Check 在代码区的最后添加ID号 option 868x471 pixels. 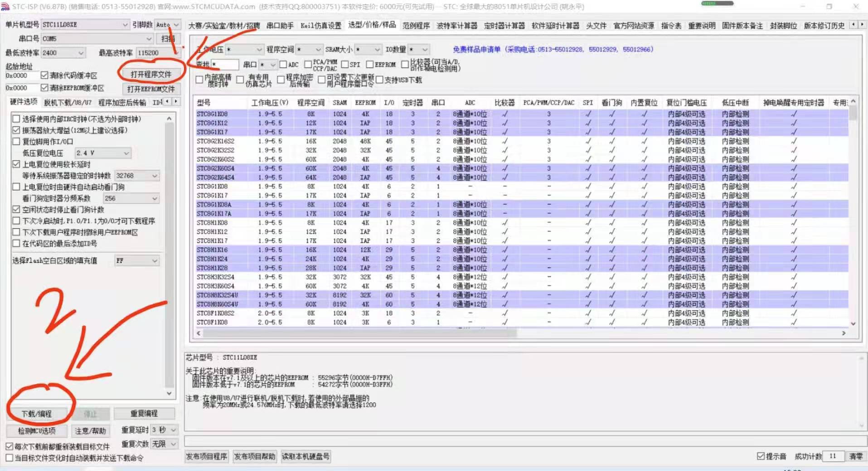click(16, 243)
